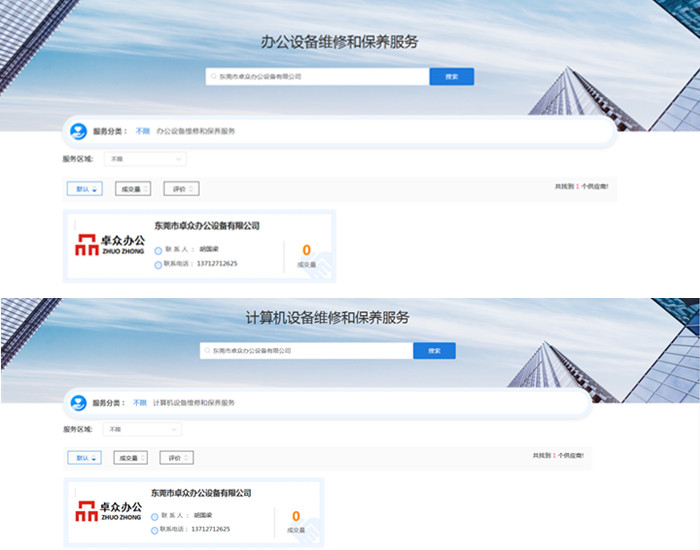Open service region dropdown in top section
700x550 pixels.
point(145,159)
